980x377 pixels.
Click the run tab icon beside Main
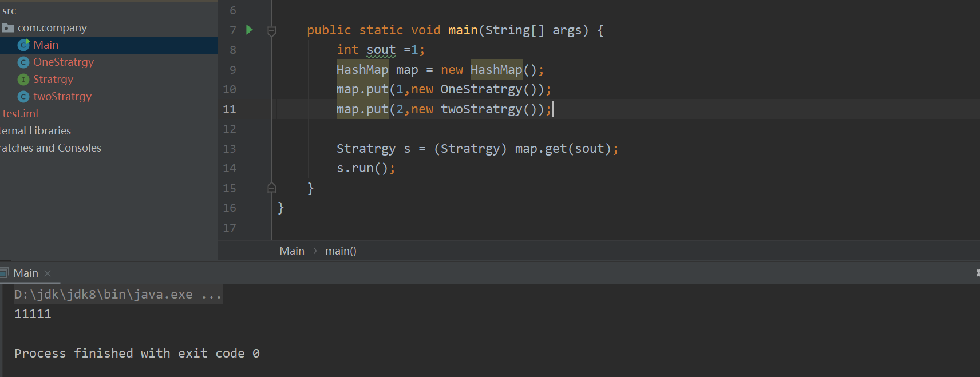(5, 273)
